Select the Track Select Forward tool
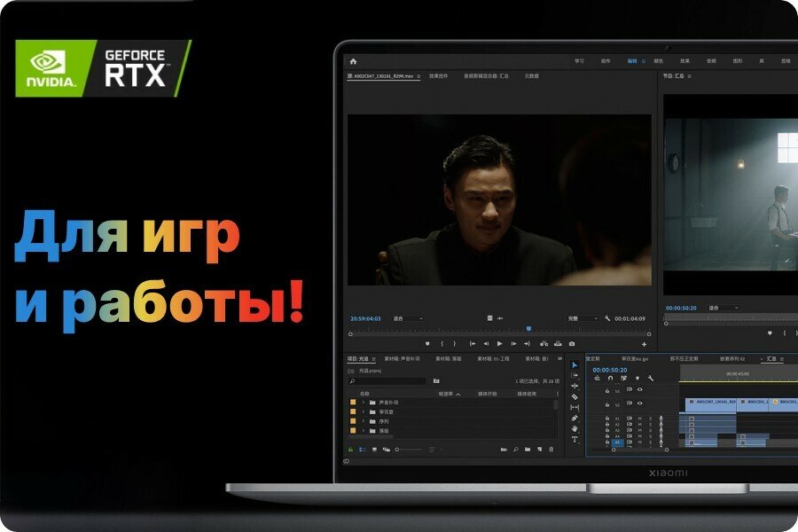This screenshot has height=532, width=798. pos(575,375)
